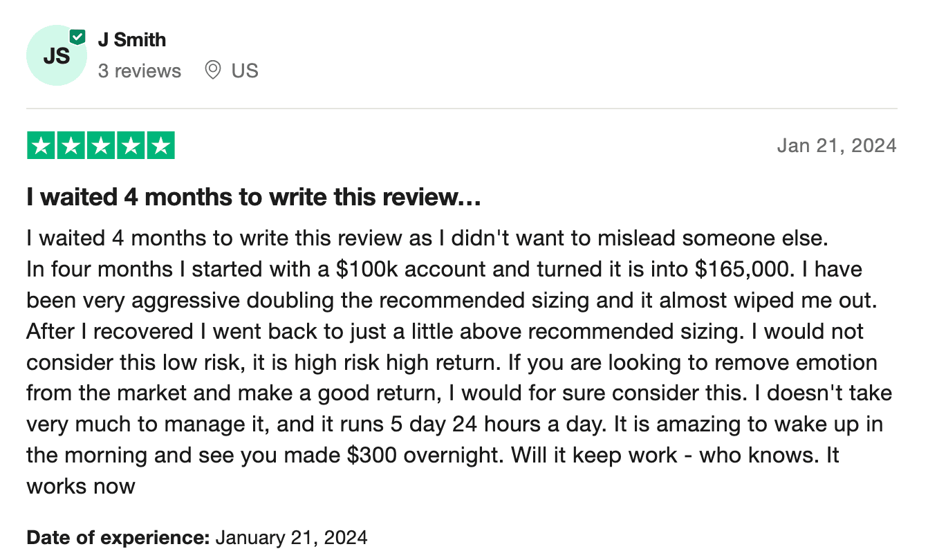This screenshot has height=560, width=928.
Task: Click the Jan 21, 2024 review date
Action: tap(837, 145)
